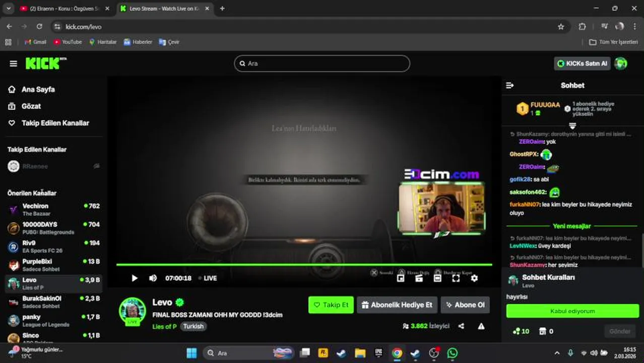
Task: Open Windows Start menu
Action: (191, 353)
